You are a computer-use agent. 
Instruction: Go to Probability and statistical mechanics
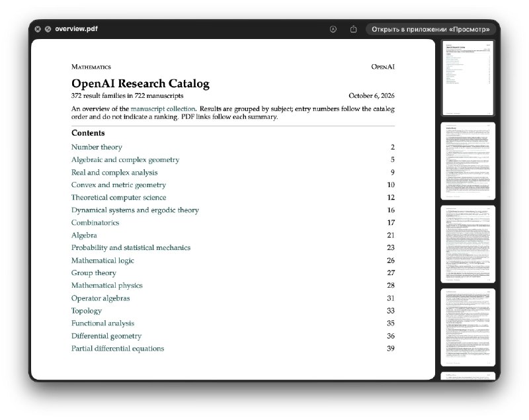[x=131, y=247]
